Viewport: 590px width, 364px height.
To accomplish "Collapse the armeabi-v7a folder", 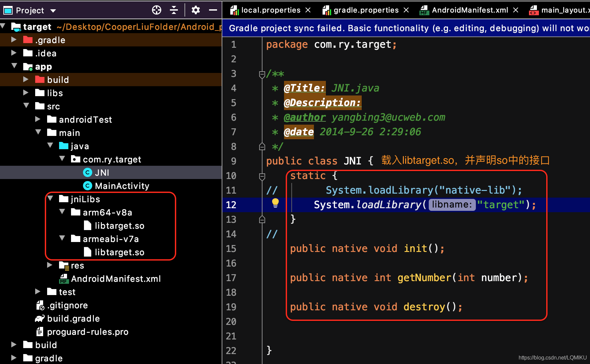I will (x=62, y=238).
